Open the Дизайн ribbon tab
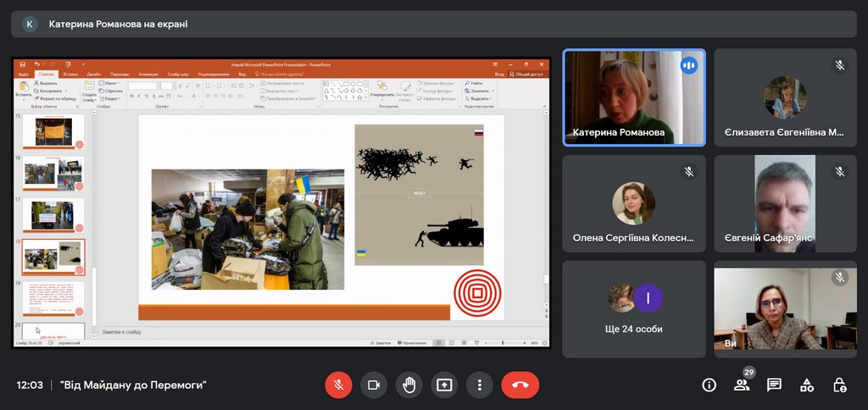This screenshot has width=868, height=410. click(93, 75)
